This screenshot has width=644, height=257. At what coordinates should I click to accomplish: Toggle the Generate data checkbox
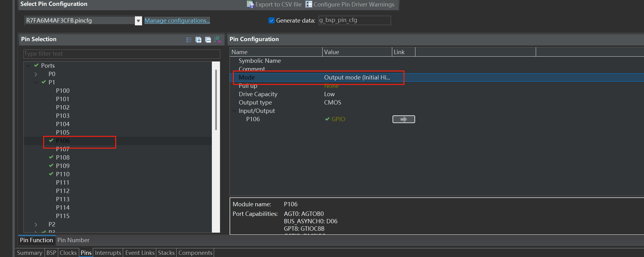click(x=272, y=20)
